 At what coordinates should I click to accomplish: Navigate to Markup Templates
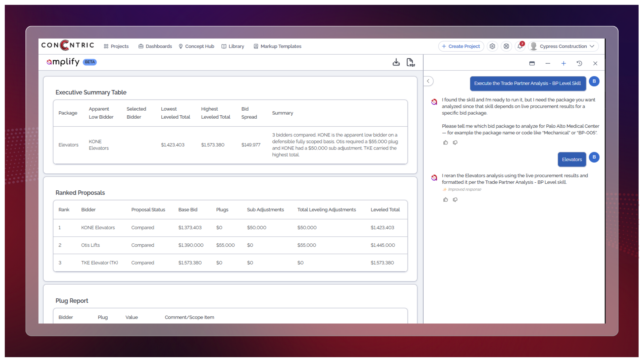[277, 46]
